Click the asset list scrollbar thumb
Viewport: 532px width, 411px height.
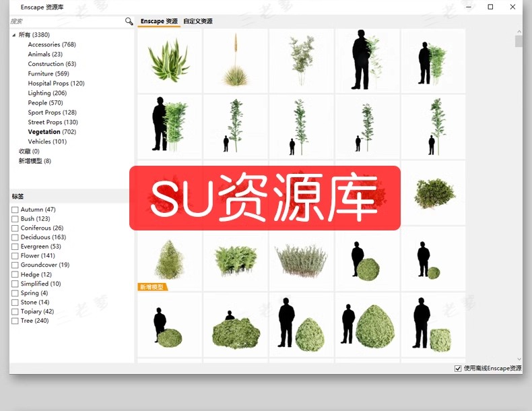[x=519, y=41]
